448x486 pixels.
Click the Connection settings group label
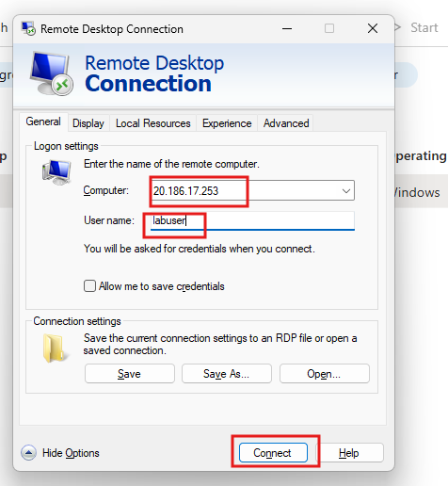click(x=77, y=321)
